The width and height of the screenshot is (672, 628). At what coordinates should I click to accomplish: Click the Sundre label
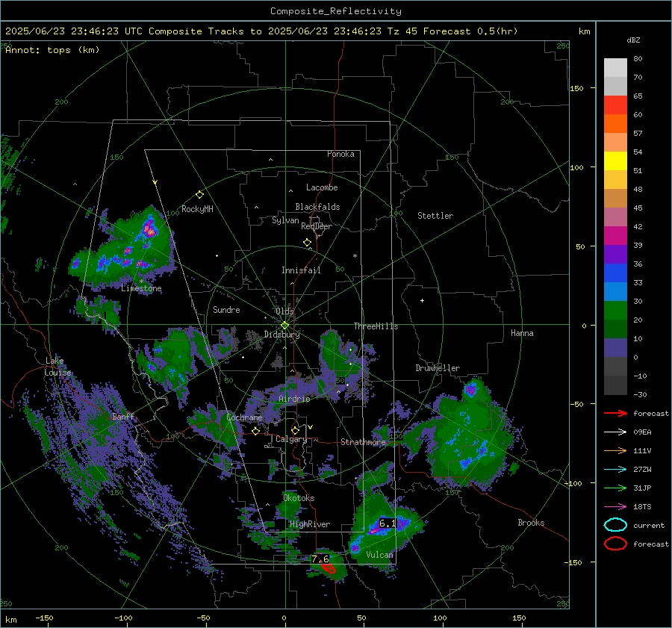(x=226, y=310)
